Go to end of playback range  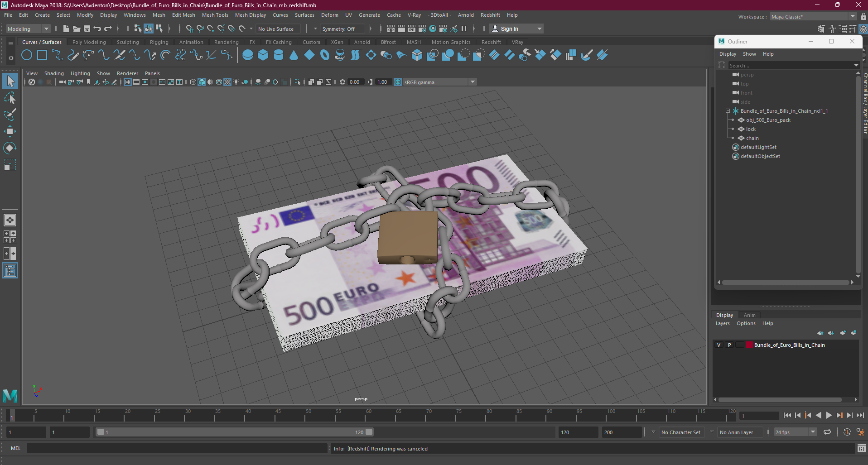860,415
